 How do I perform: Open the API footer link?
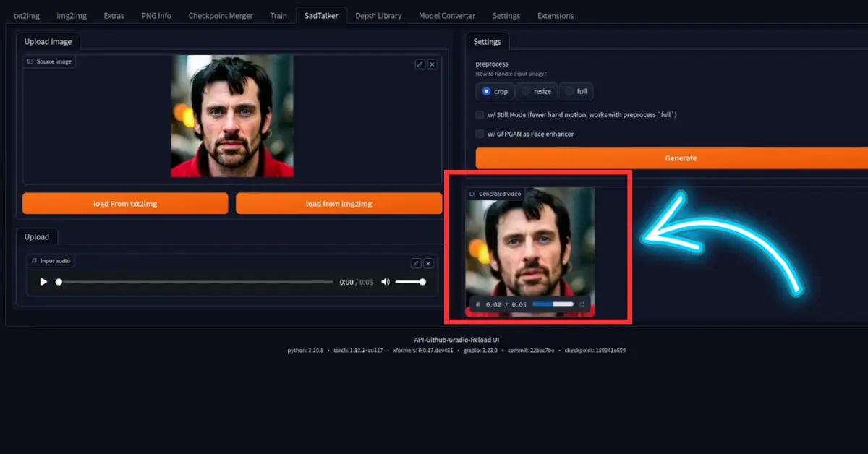(418, 339)
